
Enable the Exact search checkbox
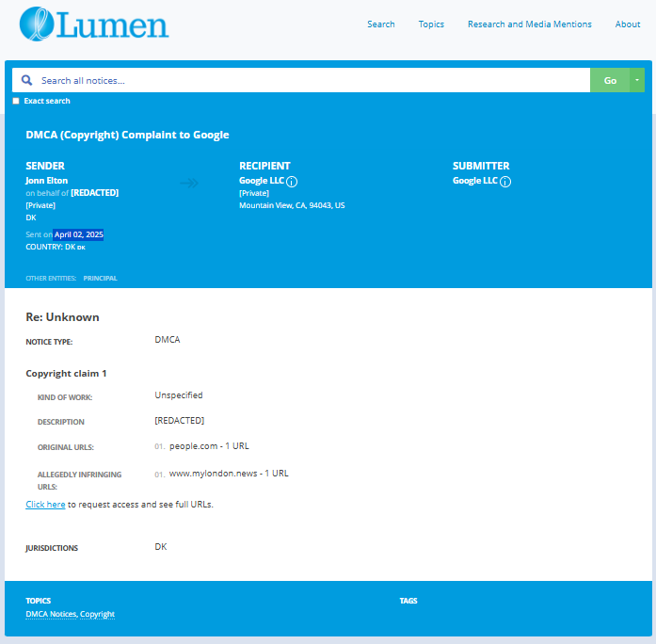16,101
